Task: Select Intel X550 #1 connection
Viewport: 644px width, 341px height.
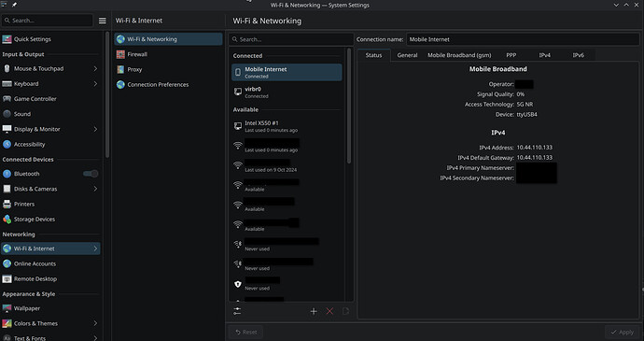Action: pos(287,126)
